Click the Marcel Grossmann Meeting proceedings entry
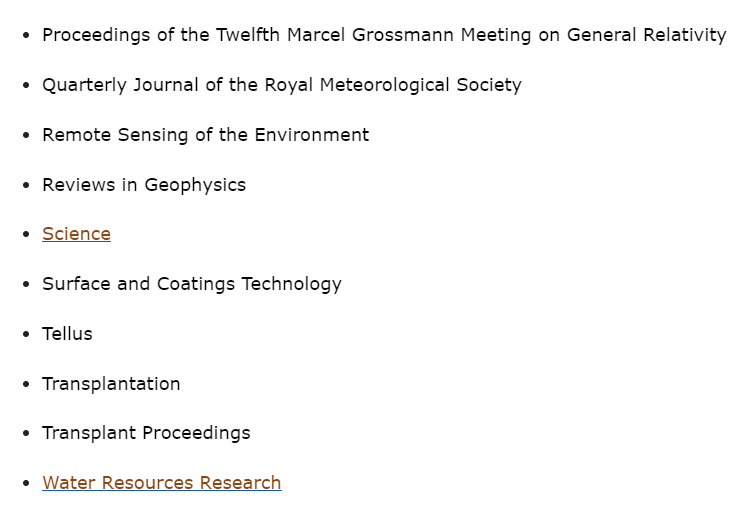Viewport: 756px width, 525px height. 384,35
